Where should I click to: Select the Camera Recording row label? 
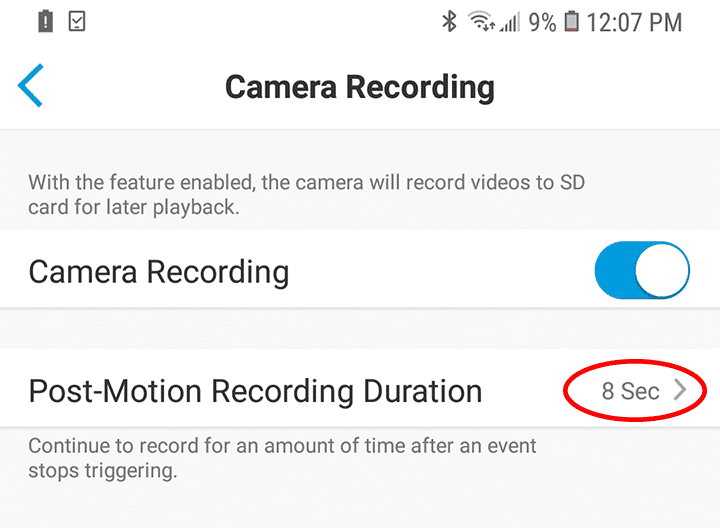(159, 272)
